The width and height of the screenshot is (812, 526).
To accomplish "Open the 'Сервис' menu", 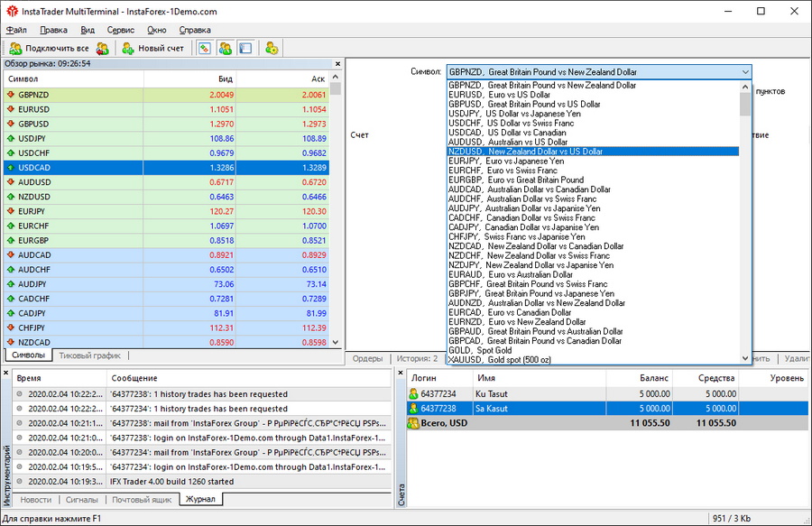I will coord(121,30).
